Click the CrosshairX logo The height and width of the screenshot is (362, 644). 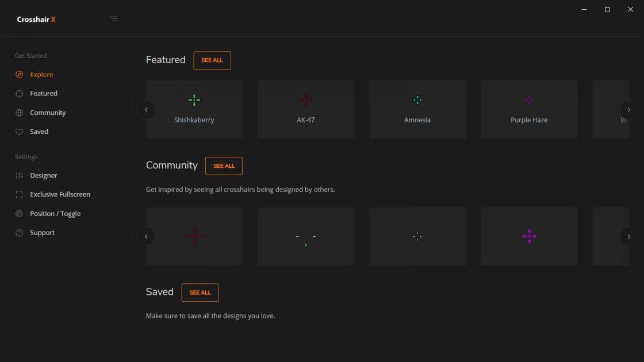tap(36, 20)
